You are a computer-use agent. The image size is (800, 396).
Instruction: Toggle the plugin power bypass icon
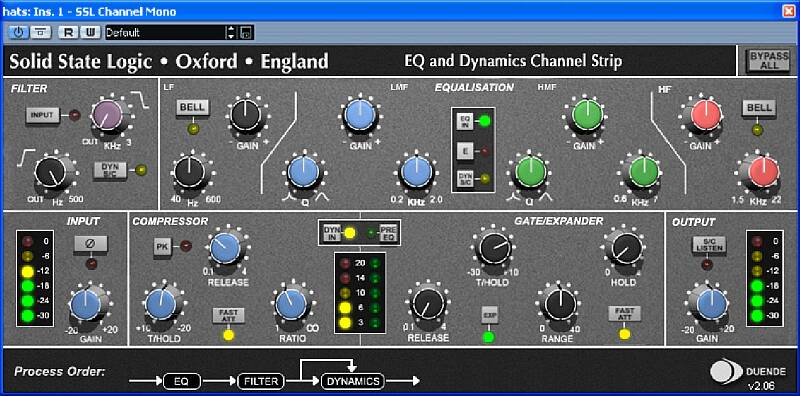point(18,33)
